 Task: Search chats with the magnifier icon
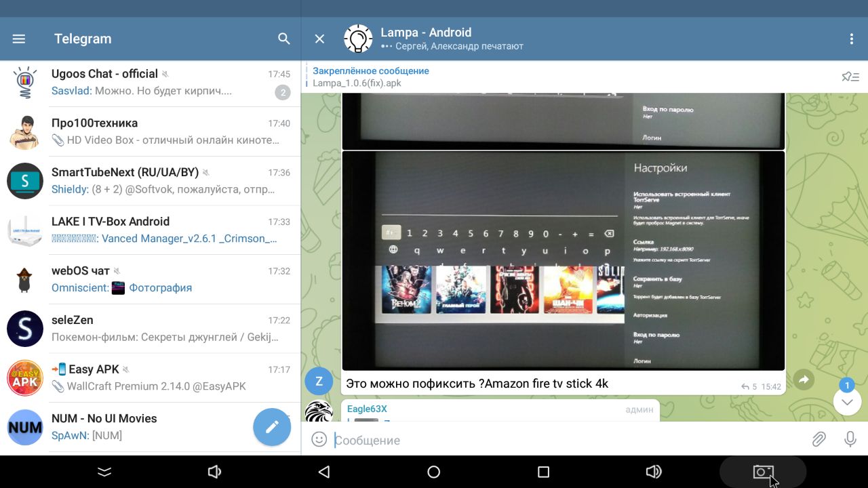284,39
